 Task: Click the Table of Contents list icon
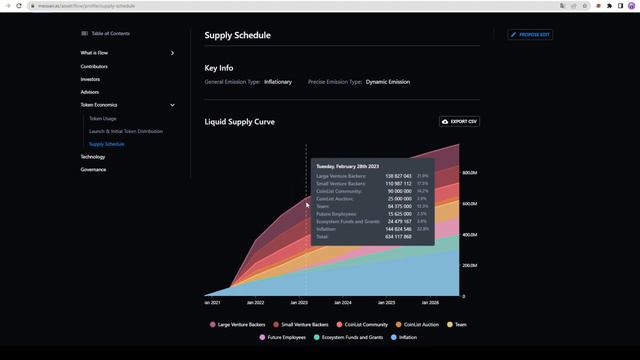[x=84, y=33]
